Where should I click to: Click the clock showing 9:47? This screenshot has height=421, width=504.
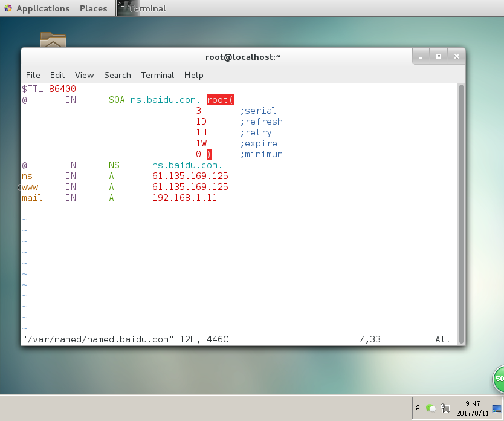[473, 403]
